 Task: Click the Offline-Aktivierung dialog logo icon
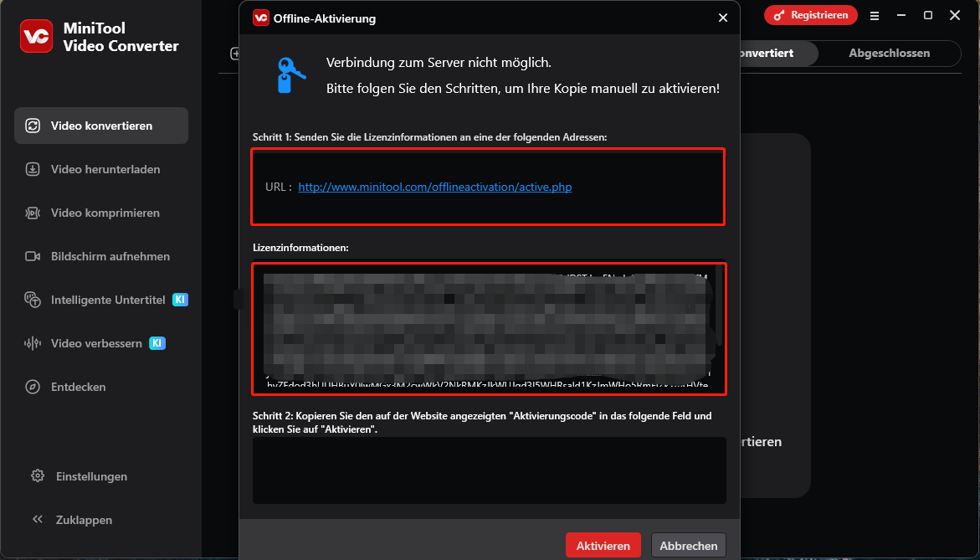tap(261, 18)
